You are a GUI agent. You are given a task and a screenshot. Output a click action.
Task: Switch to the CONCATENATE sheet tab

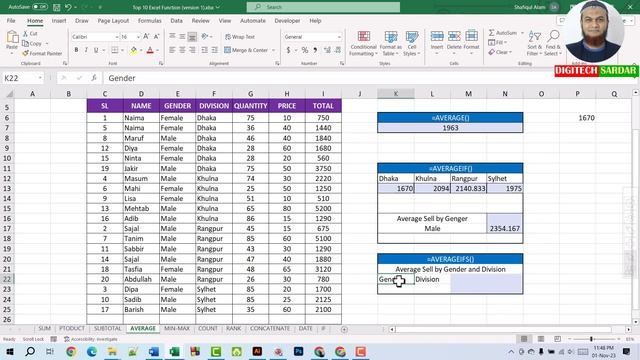tap(270, 328)
